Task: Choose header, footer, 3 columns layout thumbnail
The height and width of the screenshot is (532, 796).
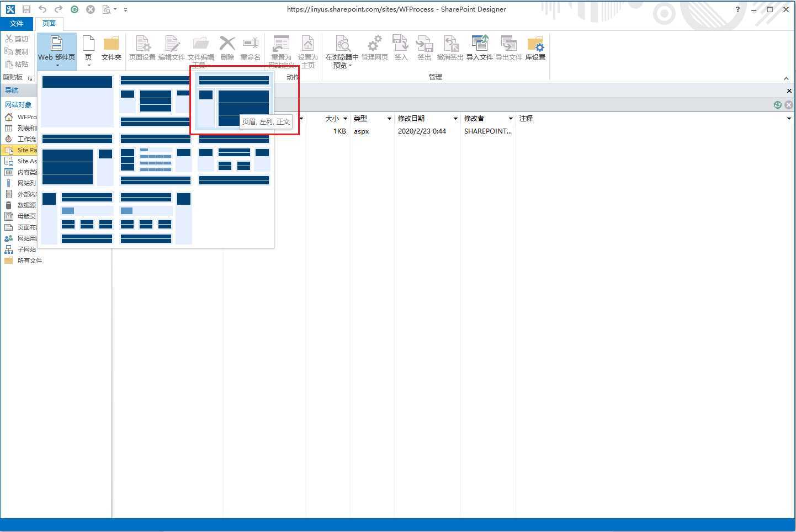Action: point(156,102)
